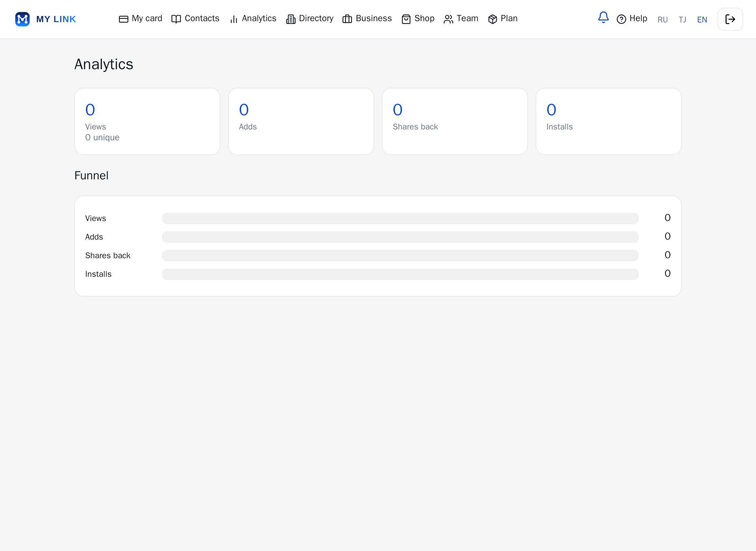The image size is (756, 551).
Task: Click the bar chart icon beside Analytics
Action: tap(234, 19)
